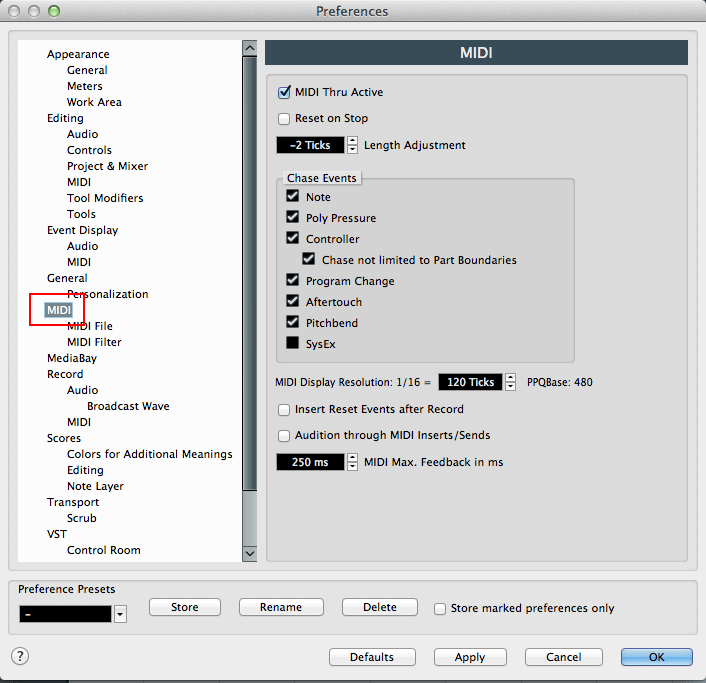This screenshot has height=683, width=706.
Task: Open the Preference Presets dropdown arrow
Action: point(120,614)
